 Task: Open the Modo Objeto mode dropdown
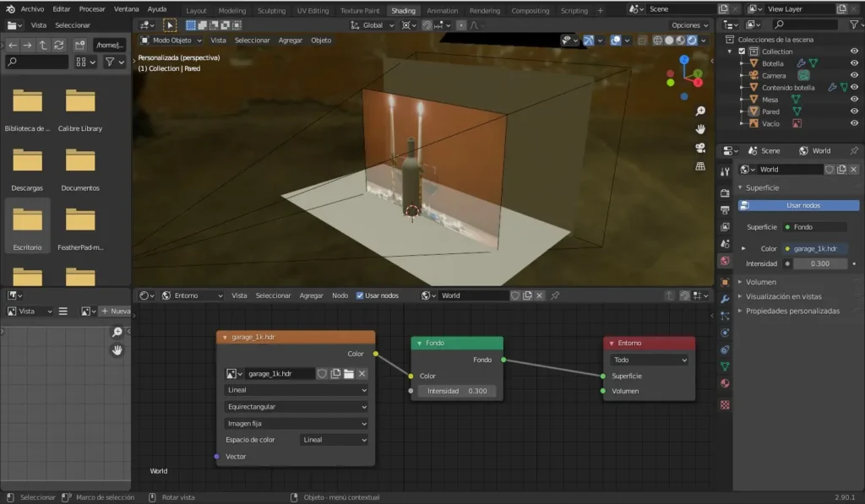pos(171,41)
